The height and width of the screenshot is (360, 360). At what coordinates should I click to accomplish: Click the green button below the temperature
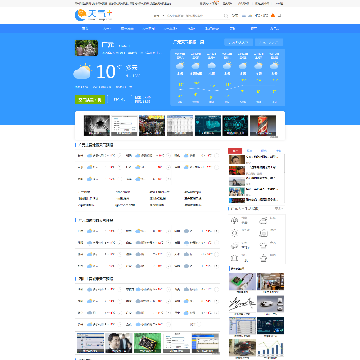(90, 99)
